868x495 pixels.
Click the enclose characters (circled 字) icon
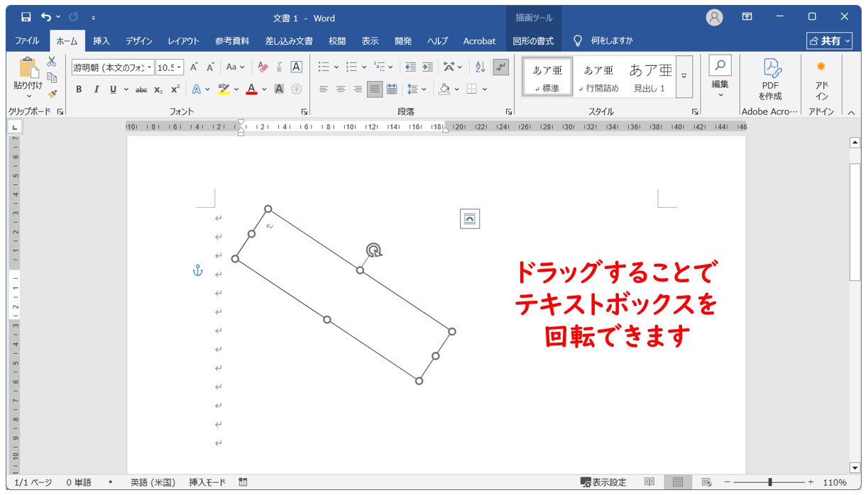(297, 89)
